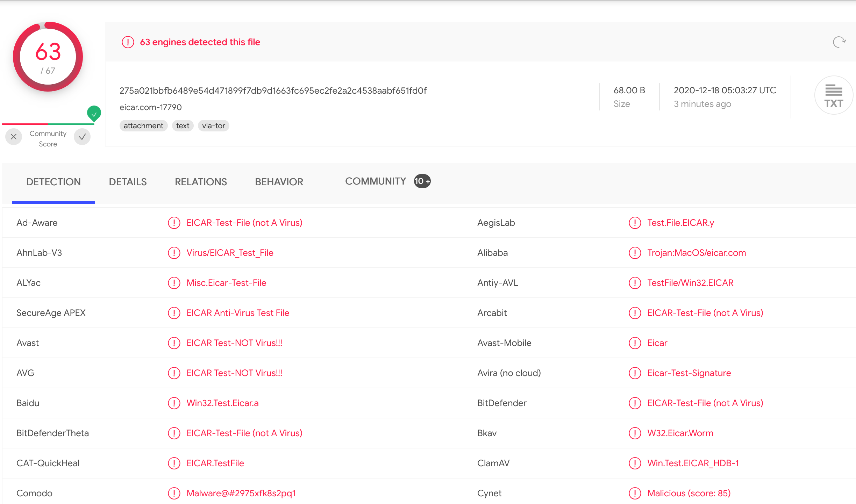Click TestFile/Win32.EICAR result

click(x=690, y=283)
